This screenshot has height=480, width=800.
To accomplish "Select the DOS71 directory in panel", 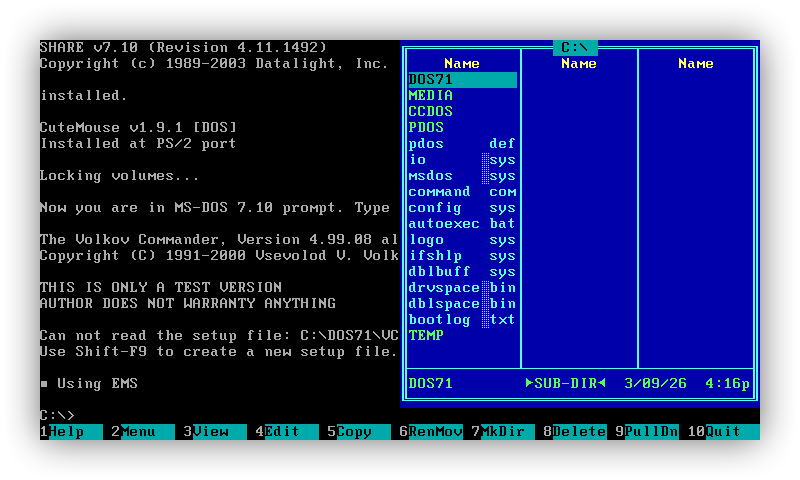I will [462, 80].
